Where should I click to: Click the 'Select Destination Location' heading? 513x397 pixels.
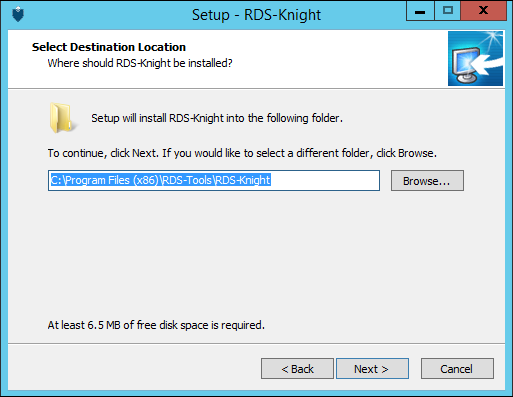pyautogui.click(x=109, y=47)
